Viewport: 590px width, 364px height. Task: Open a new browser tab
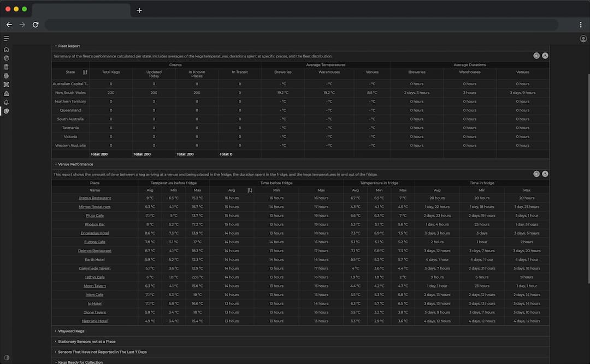[139, 10]
